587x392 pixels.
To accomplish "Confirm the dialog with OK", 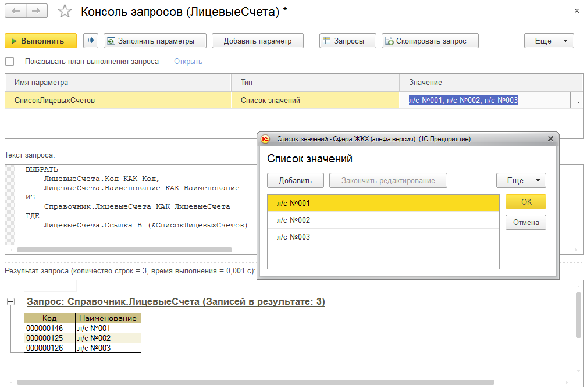I will point(525,202).
